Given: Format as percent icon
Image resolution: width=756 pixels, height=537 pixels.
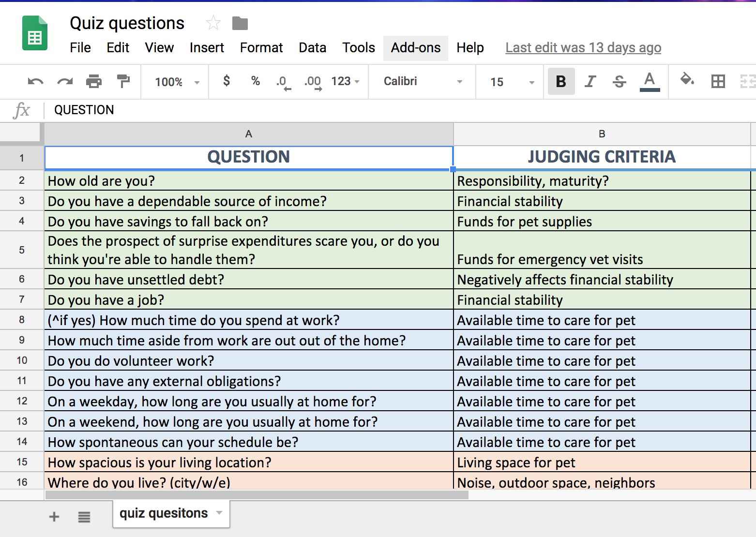Looking at the screenshot, I should pyautogui.click(x=256, y=81).
